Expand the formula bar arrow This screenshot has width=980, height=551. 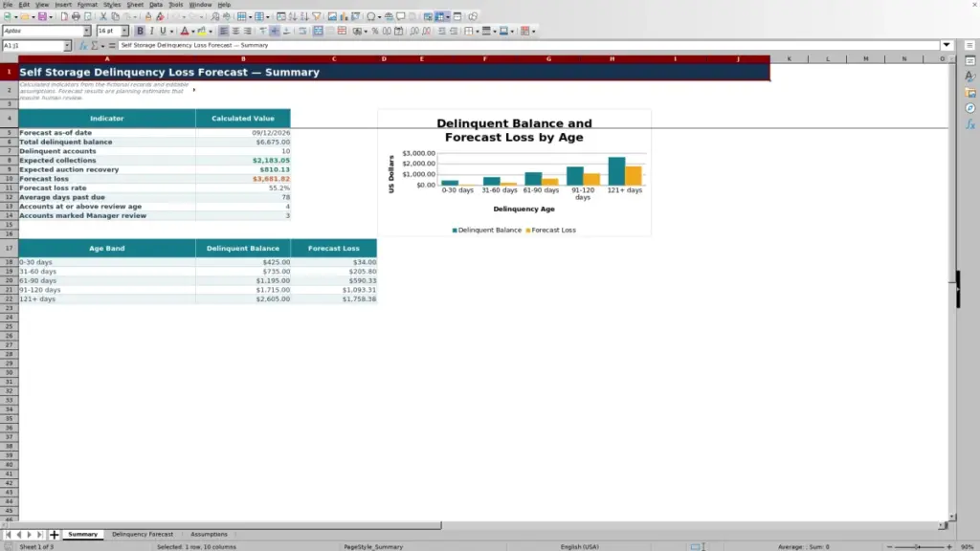click(947, 45)
